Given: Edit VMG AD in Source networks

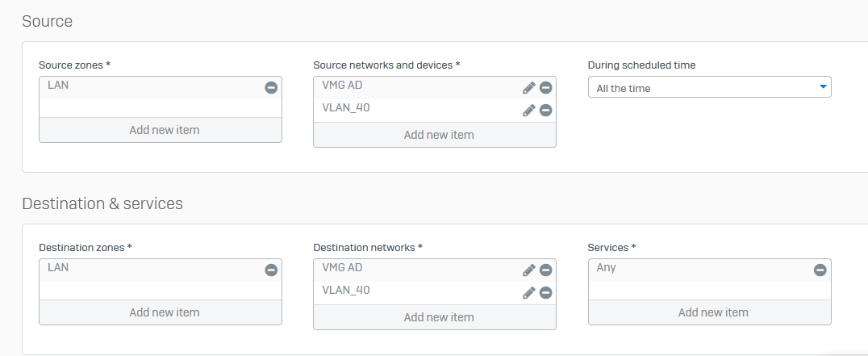Looking at the screenshot, I should point(528,87).
